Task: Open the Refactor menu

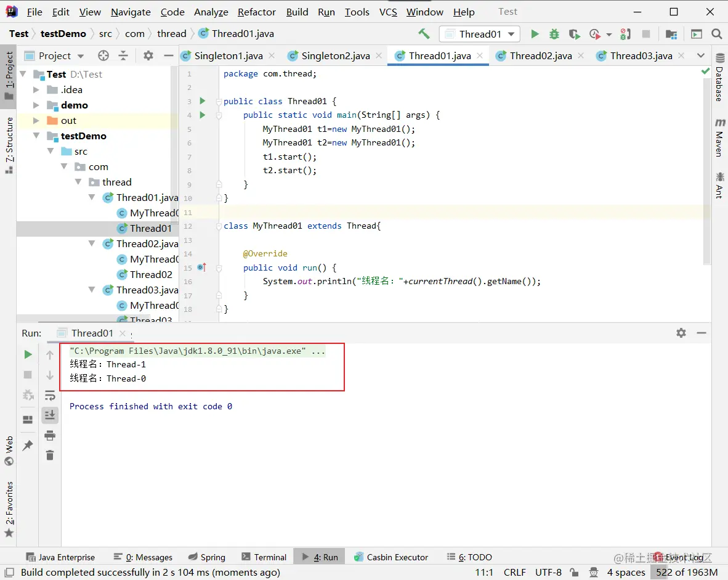Action: point(257,12)
